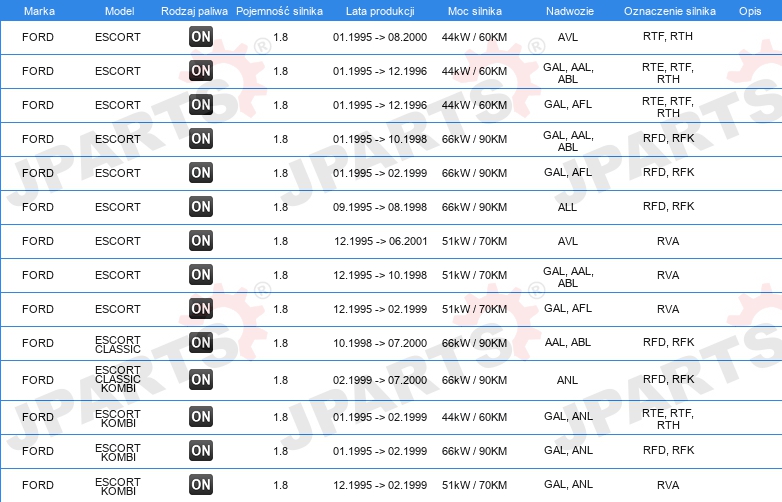Click the GAL, ANL body cell in the 44kW row
This screenshot has height=502, width=782.
pos(568,416)
